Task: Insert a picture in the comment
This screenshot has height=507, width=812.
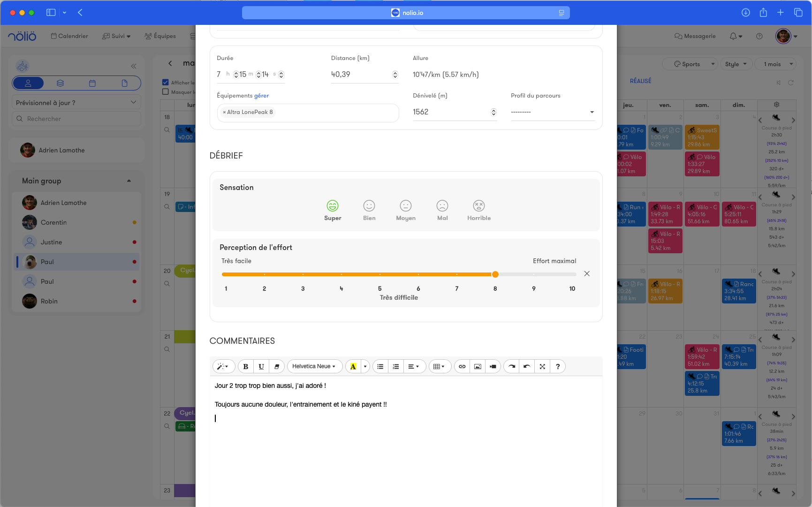Action: (x=478, y=367)
